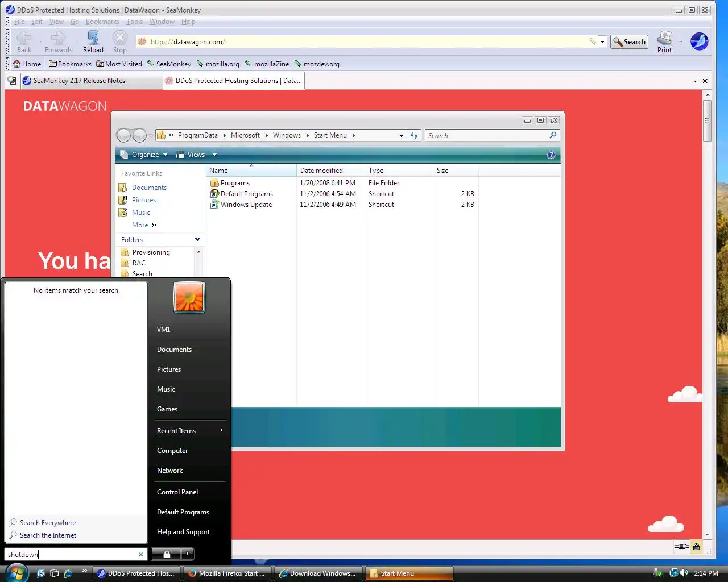Open the Bookmarks folder in toolbar
The image size is (728, 582).
click(70, 64)
